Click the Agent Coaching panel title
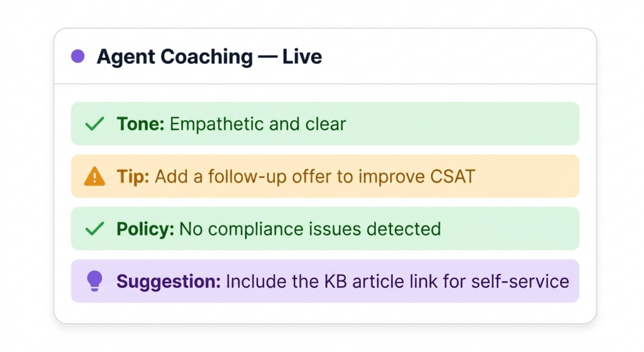Viewport: 644px width, 352px height. (175, 57)
